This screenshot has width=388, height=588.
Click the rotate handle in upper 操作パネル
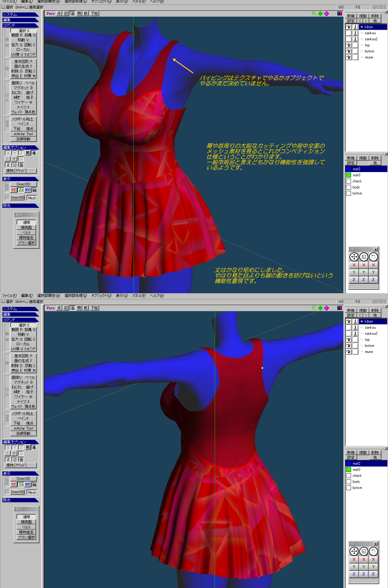373,257
